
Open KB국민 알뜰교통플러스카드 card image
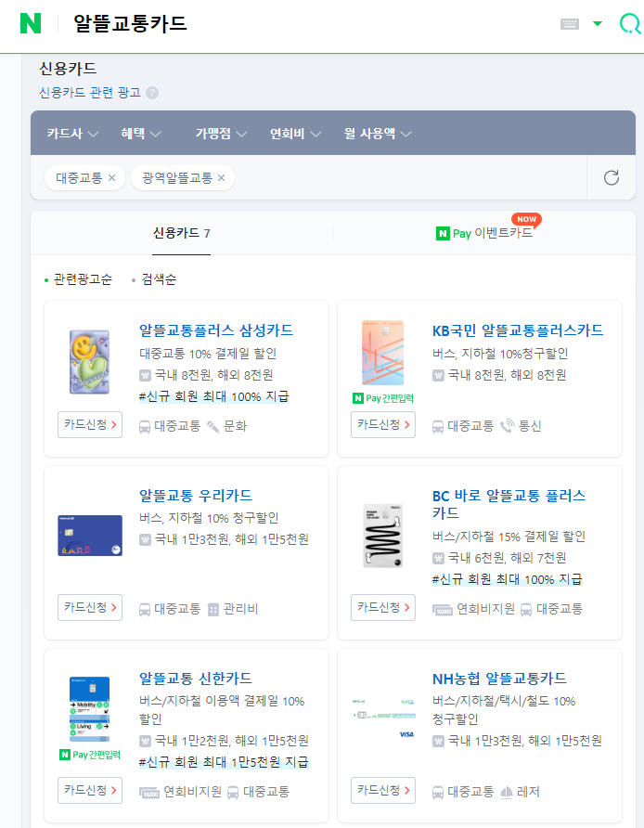[382, 353]
